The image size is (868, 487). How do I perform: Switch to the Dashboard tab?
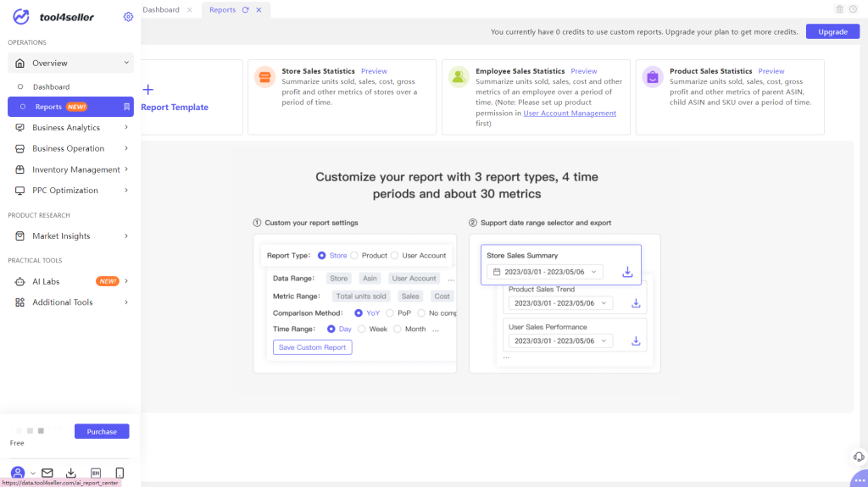pyautogui.click(x=161, y=10)
